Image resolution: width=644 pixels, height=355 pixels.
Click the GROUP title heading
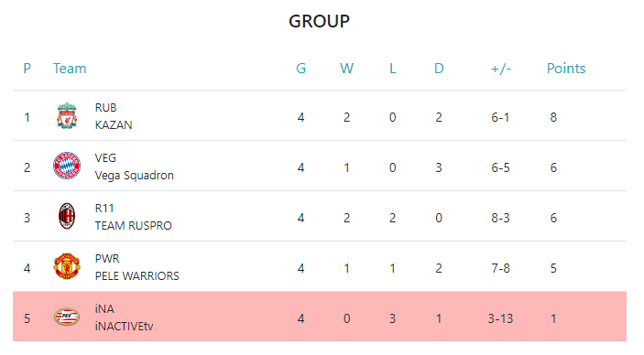[319, 21]
